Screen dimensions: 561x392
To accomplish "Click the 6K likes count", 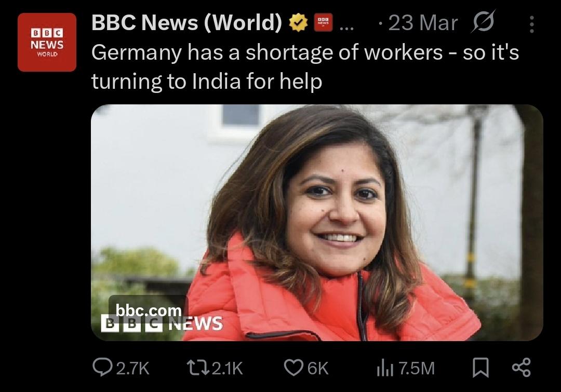I will [318, 369].
